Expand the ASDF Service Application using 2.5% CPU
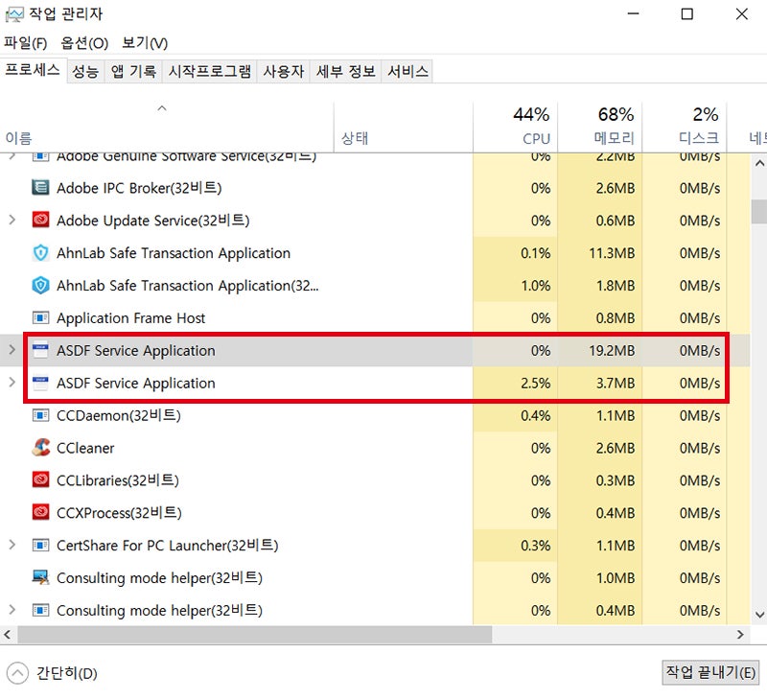 point(12,383)
